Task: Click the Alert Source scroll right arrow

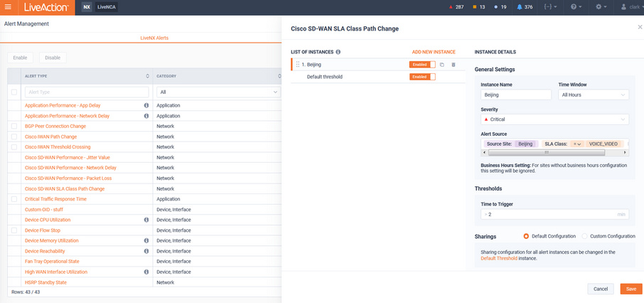Action: [625, 152]
